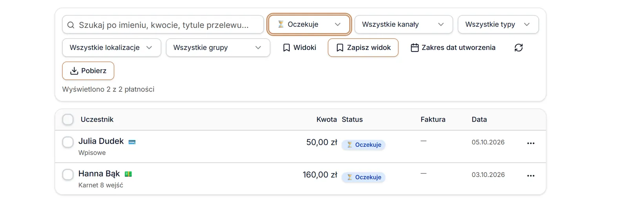Screen dimensions: 644x199
Task: Click the date 03.10.2026
Action: [x=488, y=175]
